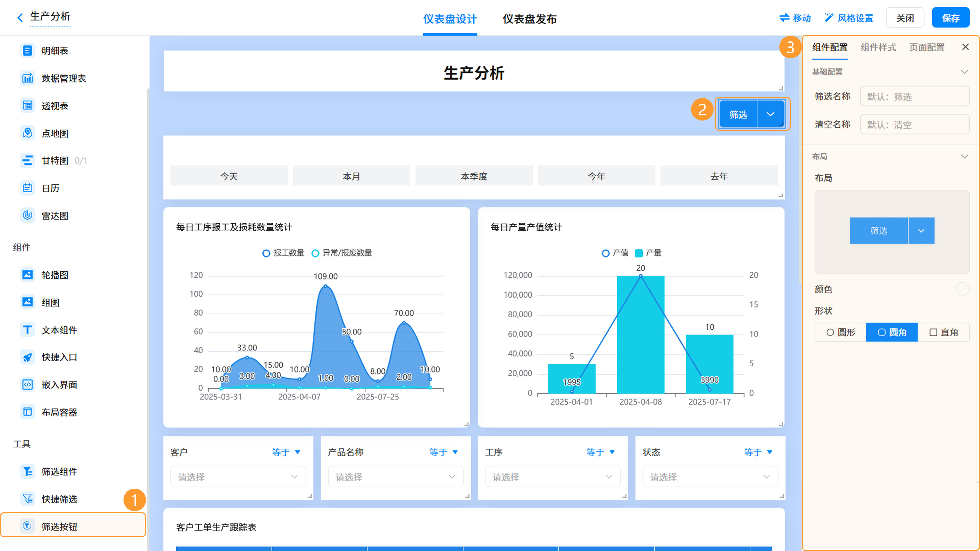Select the 快捷筛选 icon

(27, 498)
